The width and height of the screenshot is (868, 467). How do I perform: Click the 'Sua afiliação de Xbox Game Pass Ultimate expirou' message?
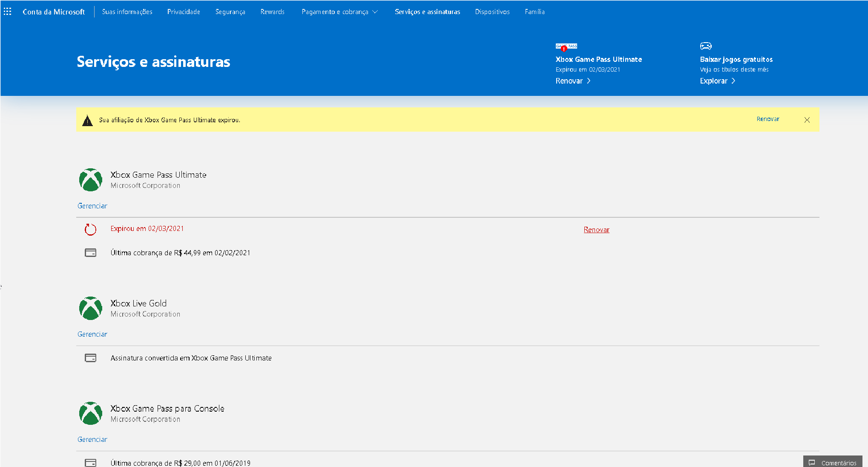[170, 120]
